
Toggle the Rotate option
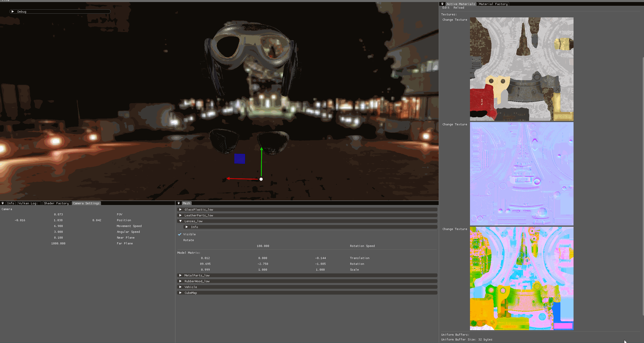coord(188,240)
